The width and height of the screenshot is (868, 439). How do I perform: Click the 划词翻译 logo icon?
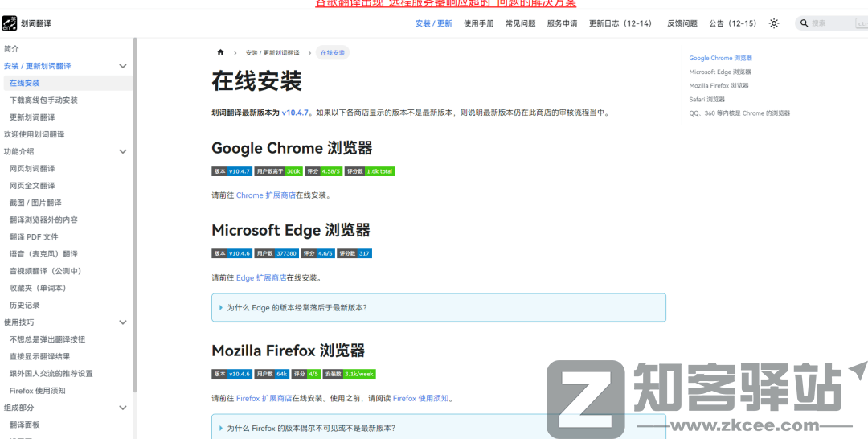pos(10,23)
